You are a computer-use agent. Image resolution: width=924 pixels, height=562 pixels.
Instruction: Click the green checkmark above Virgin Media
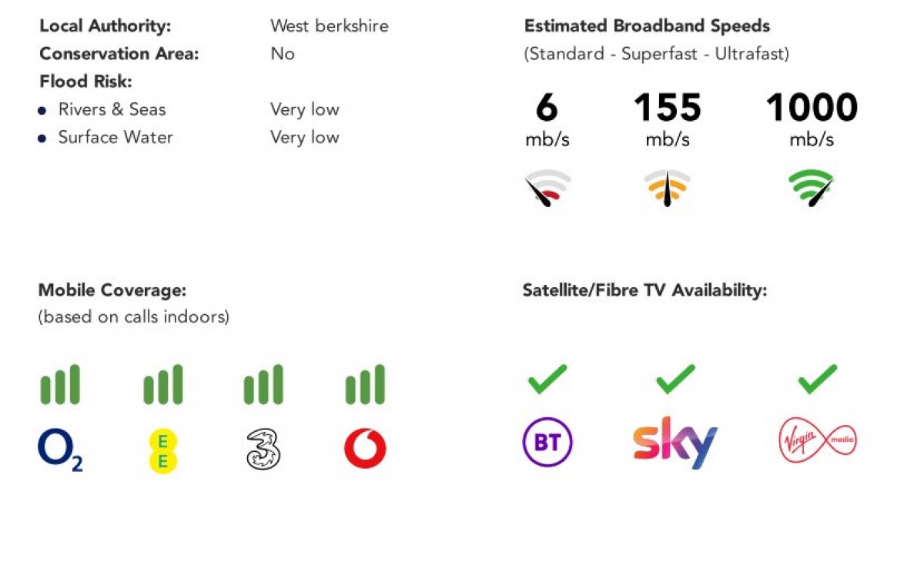point(817,379)
